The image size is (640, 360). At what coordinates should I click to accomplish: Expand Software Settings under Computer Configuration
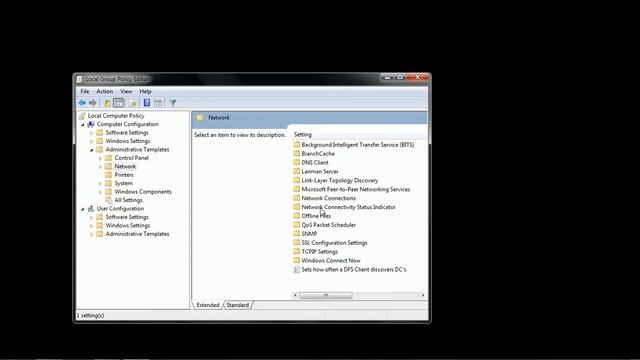91,133
